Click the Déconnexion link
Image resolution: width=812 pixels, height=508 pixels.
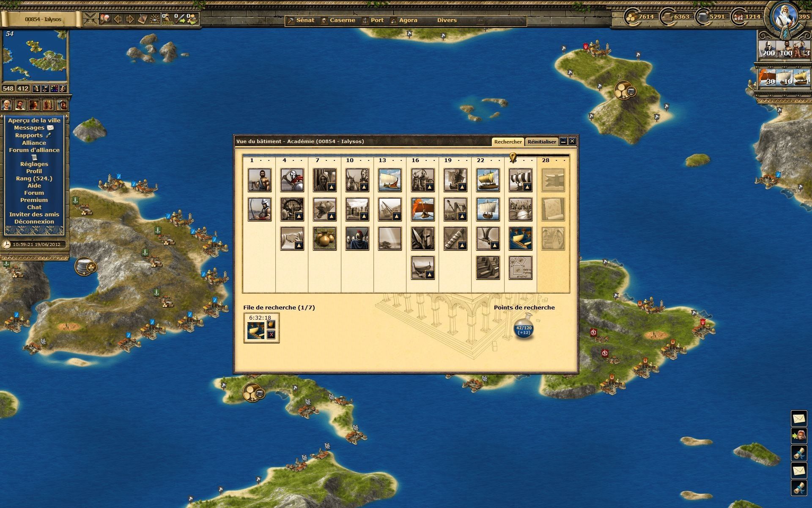[x=34, y=221]
